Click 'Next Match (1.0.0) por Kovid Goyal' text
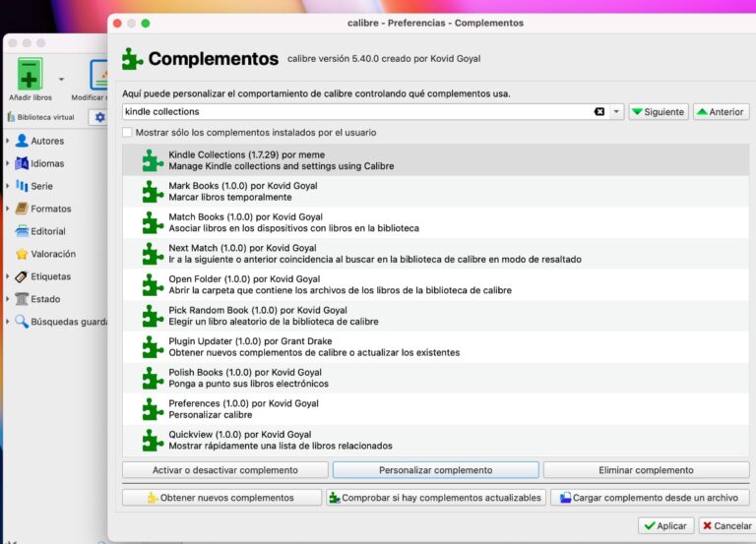This screenshot has height=544, width=756. point(242,248)
